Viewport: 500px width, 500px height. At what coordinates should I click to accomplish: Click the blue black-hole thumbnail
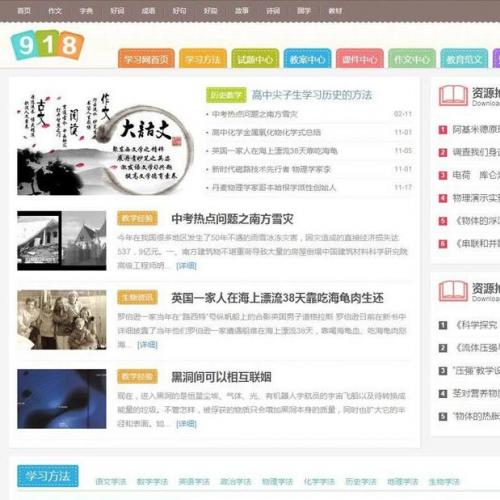(62, 399)
